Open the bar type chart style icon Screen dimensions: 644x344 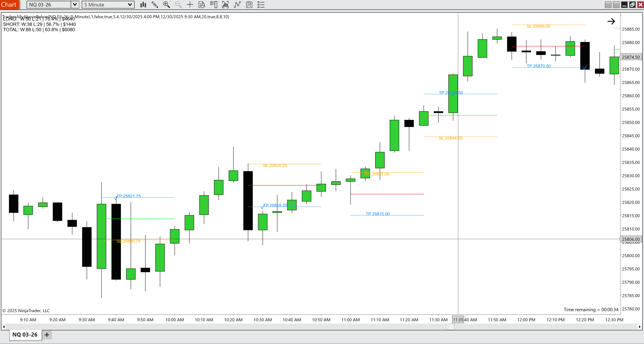pyautogui.click(x=143, y=5)
